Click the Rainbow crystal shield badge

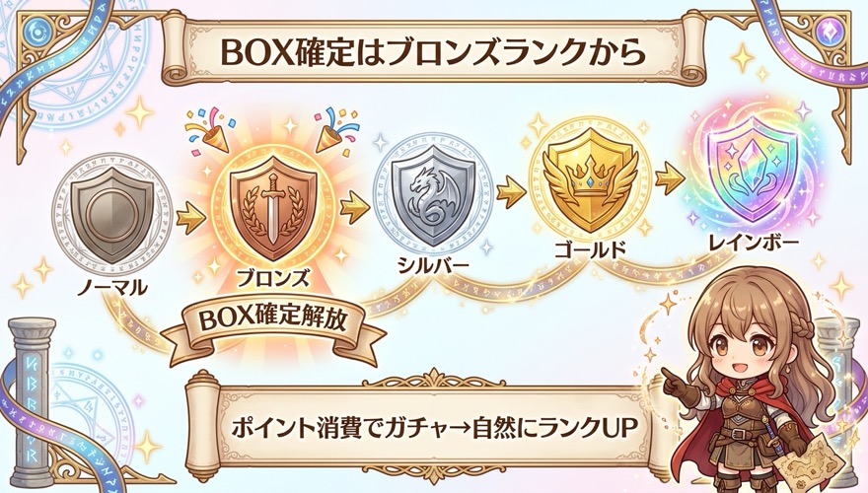click(x=754, y=170)
